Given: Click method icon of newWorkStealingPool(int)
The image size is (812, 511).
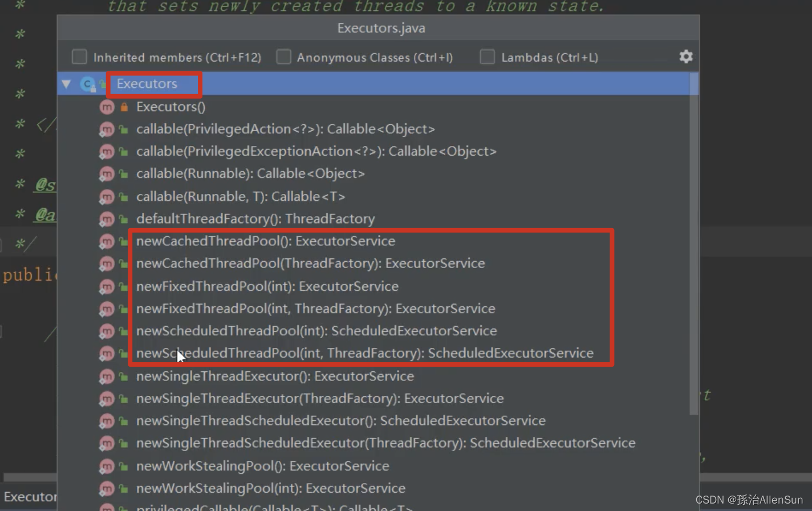Looking at the screenshot, I should click(107, 488).
